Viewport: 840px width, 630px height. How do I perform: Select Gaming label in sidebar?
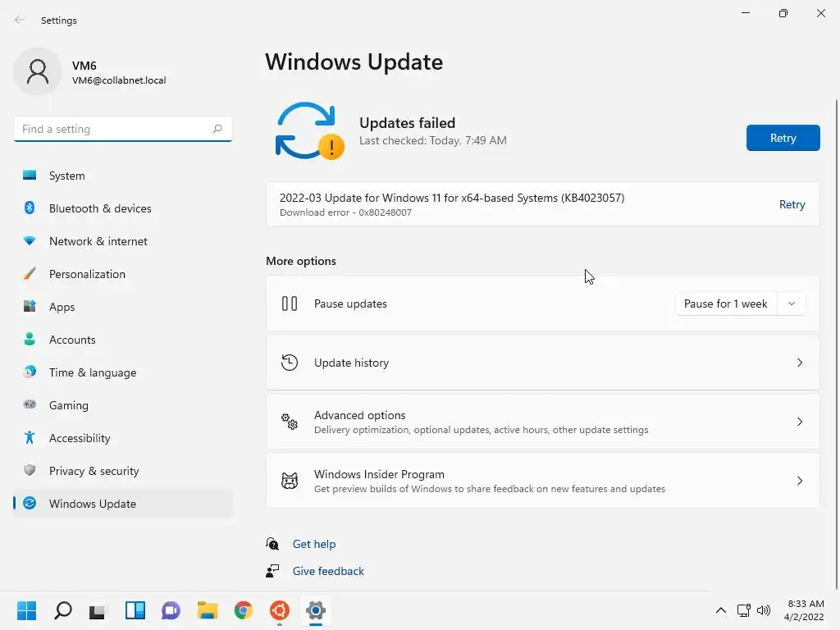[x=69, y=405]
